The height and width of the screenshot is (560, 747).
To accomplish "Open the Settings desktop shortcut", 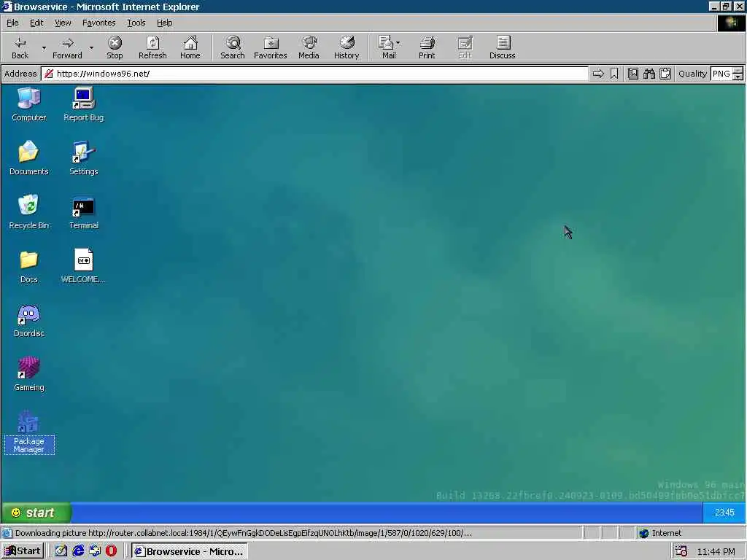I will click(83, 158).
